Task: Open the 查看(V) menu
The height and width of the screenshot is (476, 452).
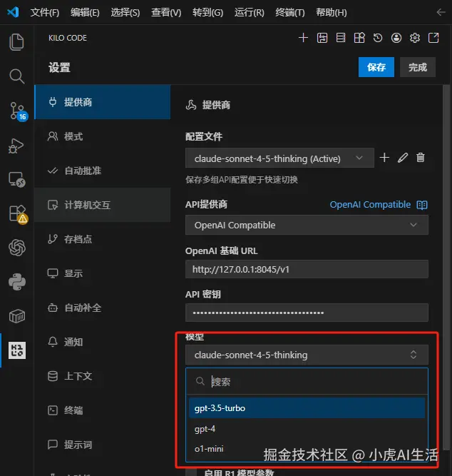Action: pyautogui.click(x=166, y=12)
